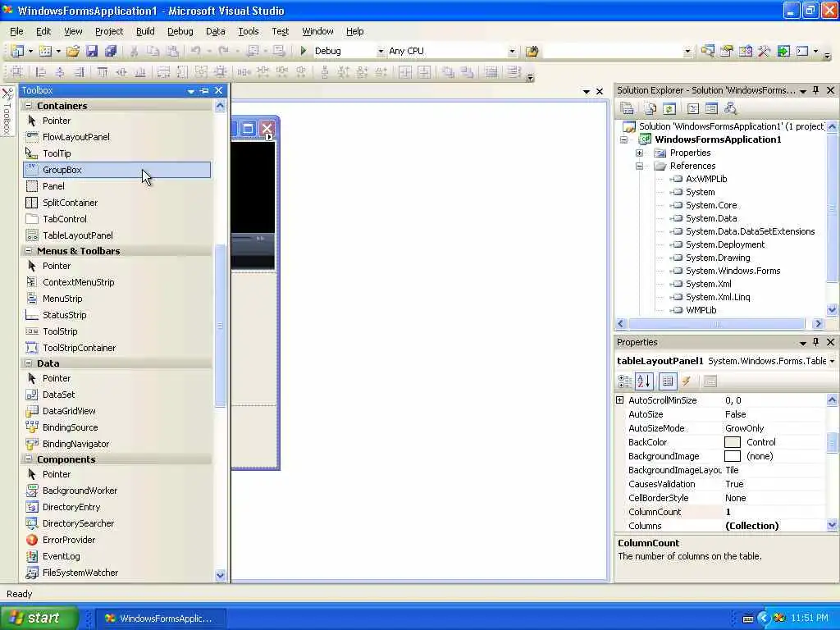Select System.Windows.Forms reference

(733, 271)
